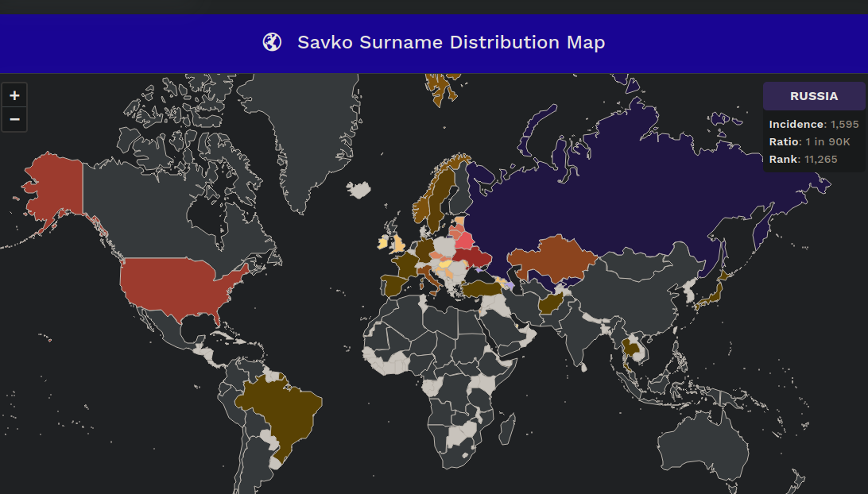Select Iceland on the map
Image resolution: width=868 pixels, height=494 pixels.
(358, 190)
